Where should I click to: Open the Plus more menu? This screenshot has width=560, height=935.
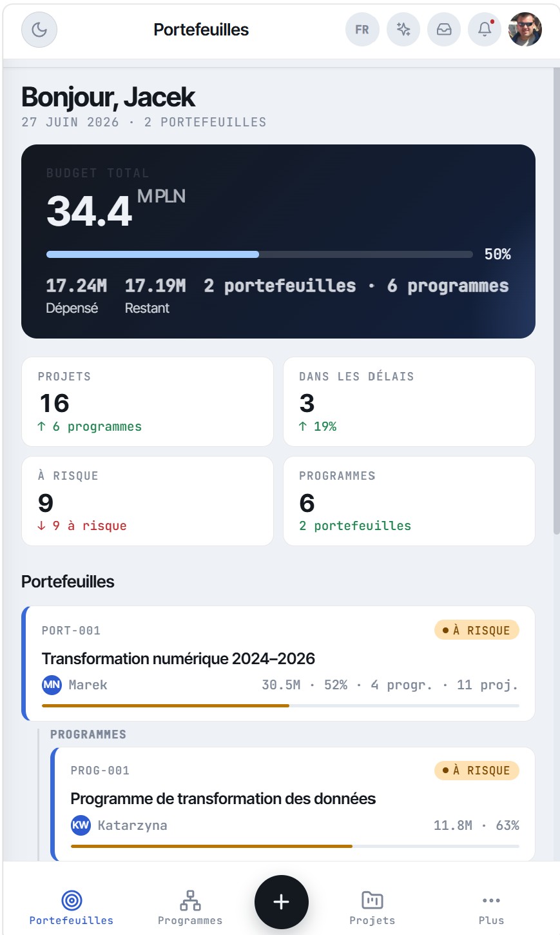491,907
